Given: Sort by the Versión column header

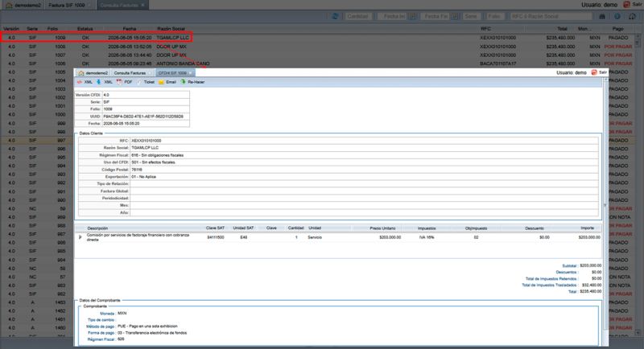Looking at the screenshot, I should [x=11, y=29].
